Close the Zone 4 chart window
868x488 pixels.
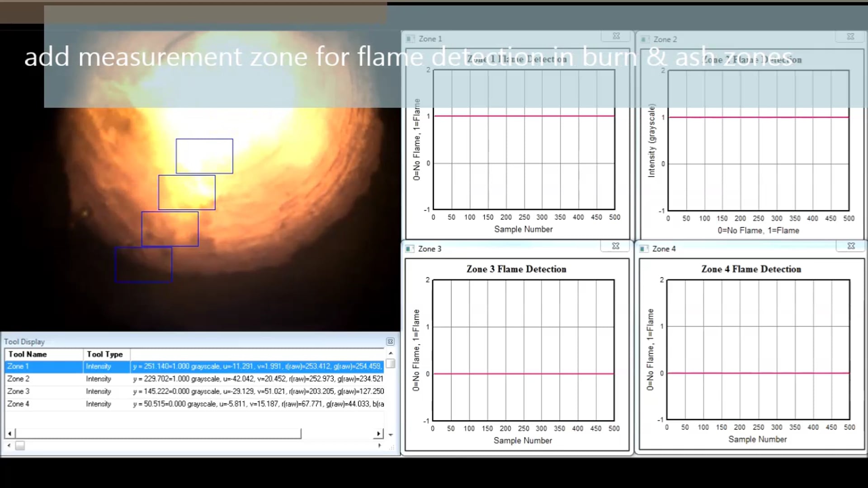tap(851, 246)
